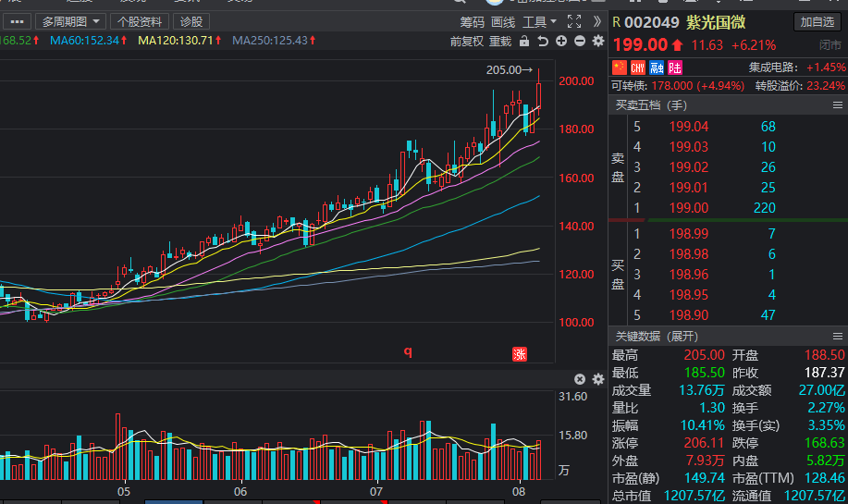Screen dimensions: 848x504
Task: Toggle 前复权 price adjustment mode
Action: (x=467, y=41)
